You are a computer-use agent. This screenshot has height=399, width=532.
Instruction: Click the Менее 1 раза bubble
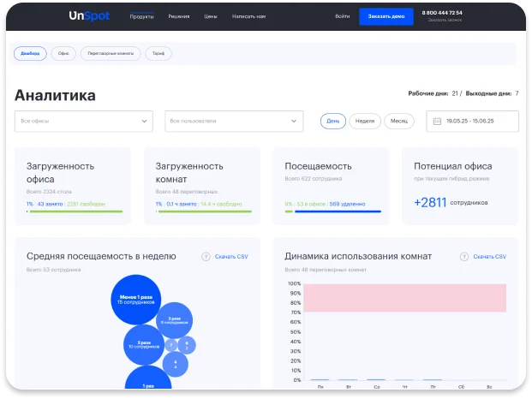tap(136, 300)
